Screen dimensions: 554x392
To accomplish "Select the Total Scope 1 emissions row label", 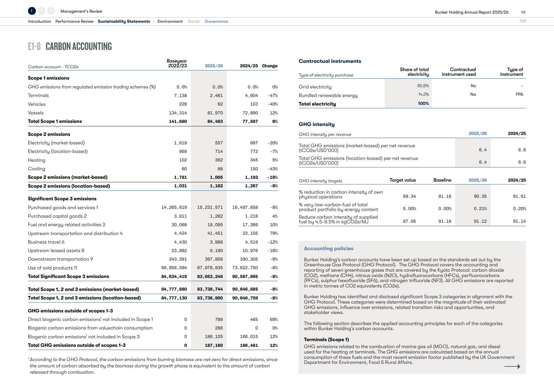I will pos(55,121).
